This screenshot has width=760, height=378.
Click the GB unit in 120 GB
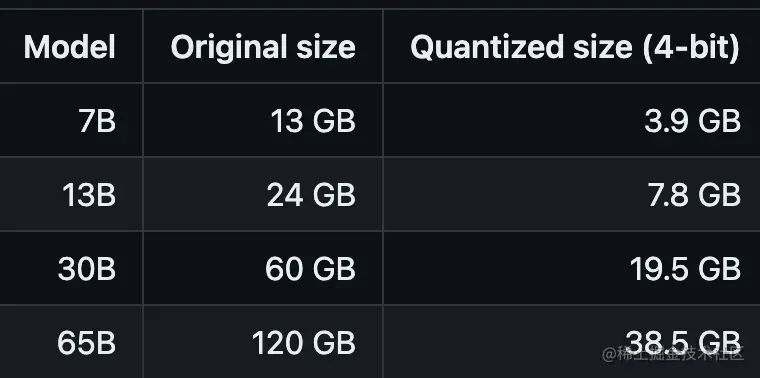[x=334, y=343]
